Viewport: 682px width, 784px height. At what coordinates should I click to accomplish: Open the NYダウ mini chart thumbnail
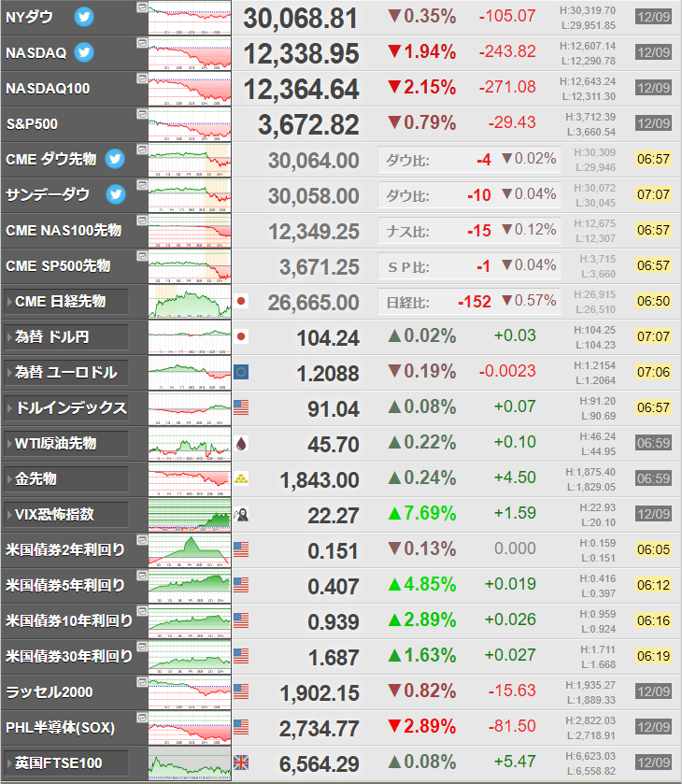pos(190,18)
